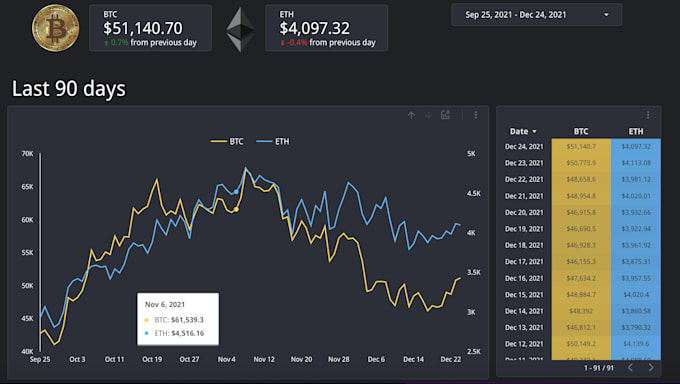Click the drill up arrow on the chart
680x384 pixels.
tap(411, 115)
